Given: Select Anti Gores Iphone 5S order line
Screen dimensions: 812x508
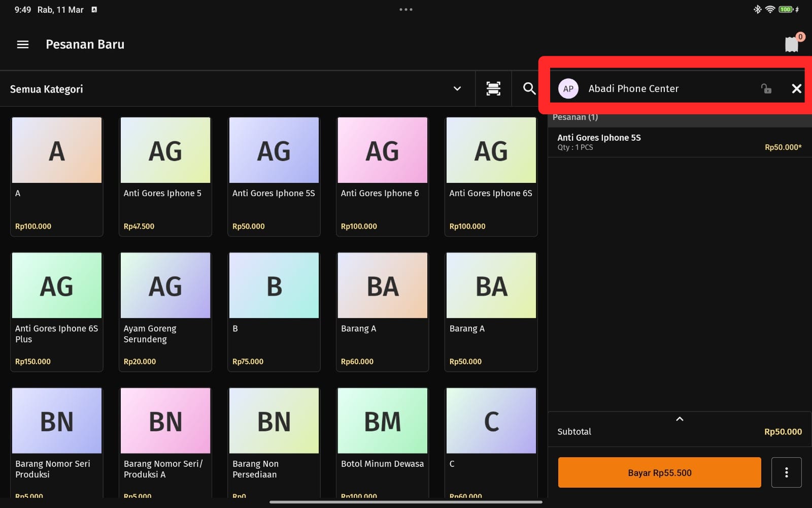Looking at the screenshot, I should tap(679, 142).
